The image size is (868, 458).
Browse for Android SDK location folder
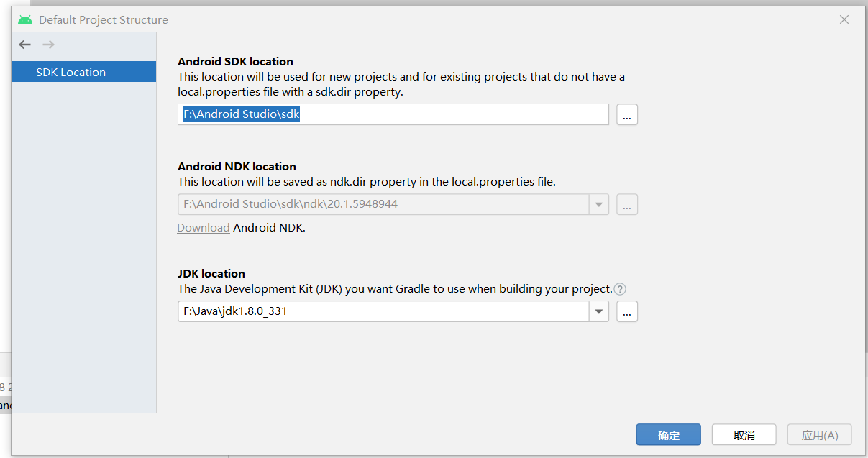tap(627, 115)
